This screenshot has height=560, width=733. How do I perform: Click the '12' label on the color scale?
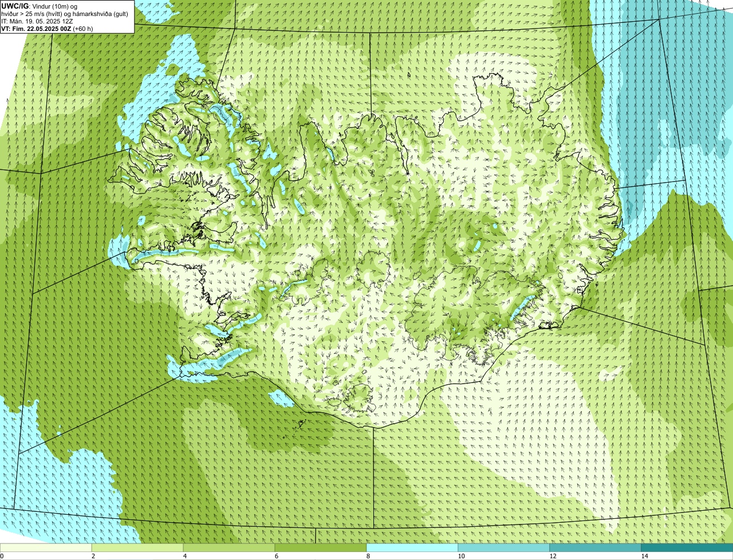coord(553,556)
